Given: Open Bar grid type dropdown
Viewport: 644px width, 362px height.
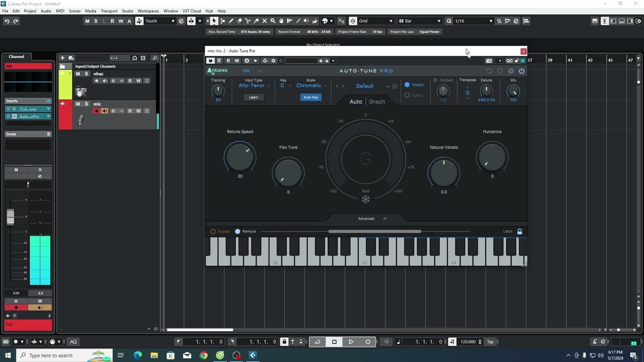Looking at the screenshot, I should coord(420,21).
